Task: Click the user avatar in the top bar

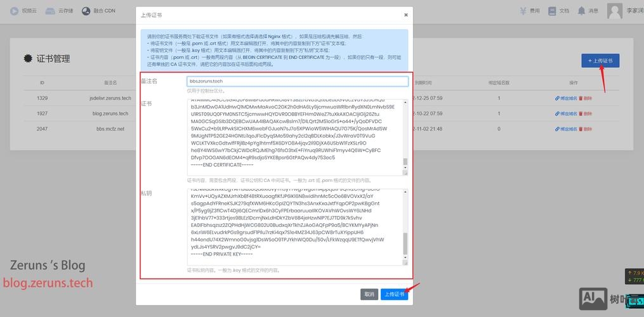Action: pos(614,11)
